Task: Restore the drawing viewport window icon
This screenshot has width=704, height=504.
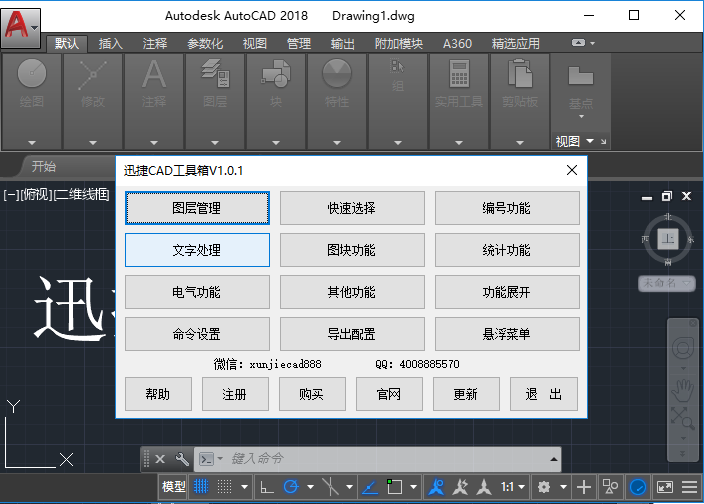Action: click(667, 196)
